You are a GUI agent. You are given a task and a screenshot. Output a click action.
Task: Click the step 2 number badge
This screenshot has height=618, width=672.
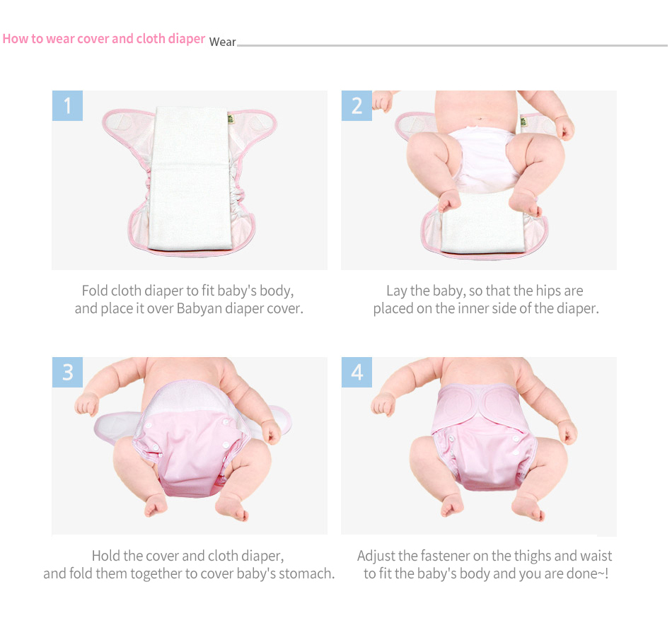(357, 105)
